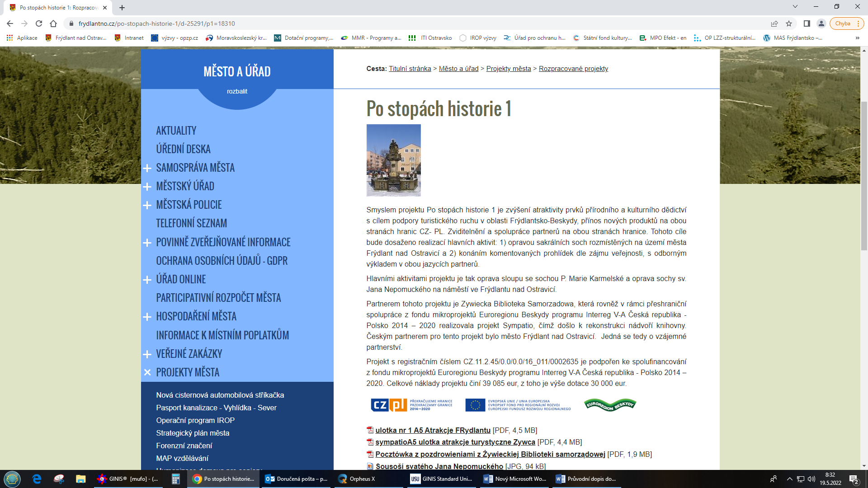Download ulotka nr 1 A5 Atrakcje FRydlantu PDF
Image resolution: width=868 pixels, height=488 pixels.
(x=433, y=430)
